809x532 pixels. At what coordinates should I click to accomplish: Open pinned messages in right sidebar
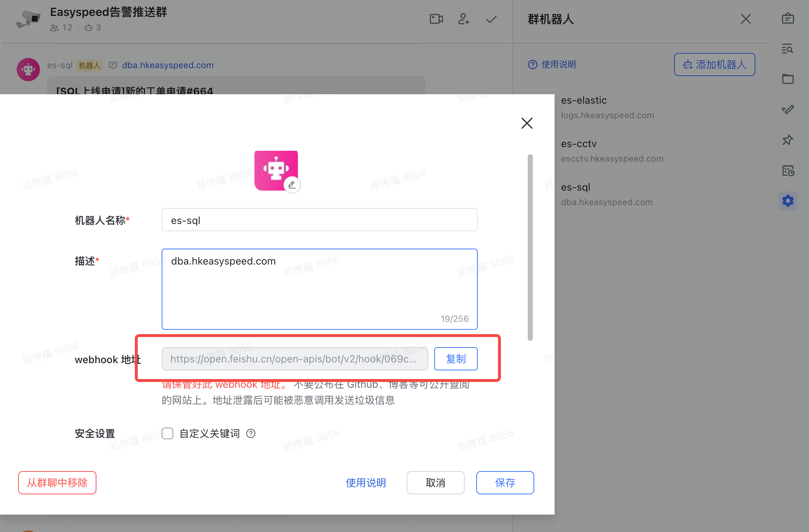[788, 140]
